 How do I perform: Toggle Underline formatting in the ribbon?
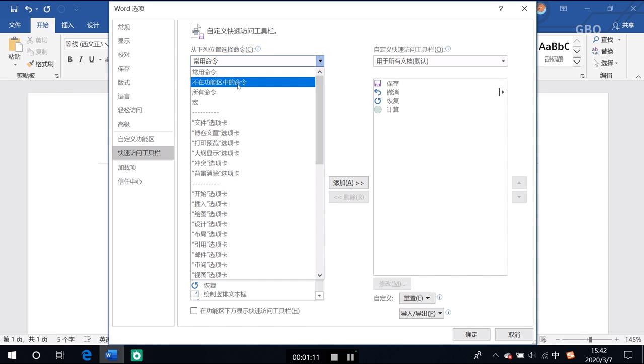(91, 59)
